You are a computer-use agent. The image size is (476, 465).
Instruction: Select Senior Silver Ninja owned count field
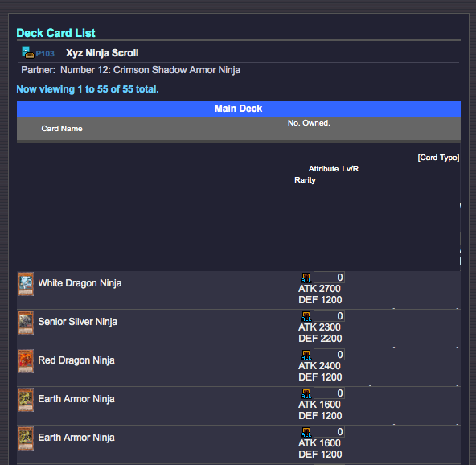point(329,316)
